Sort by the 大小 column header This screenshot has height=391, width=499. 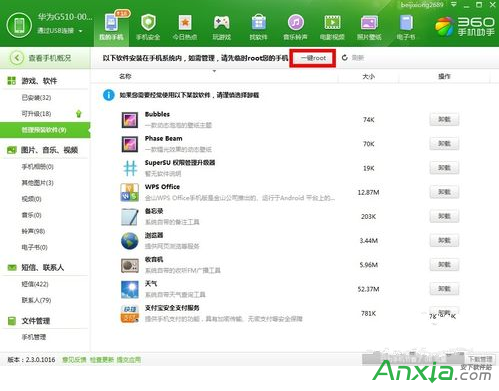coord(368,76)
